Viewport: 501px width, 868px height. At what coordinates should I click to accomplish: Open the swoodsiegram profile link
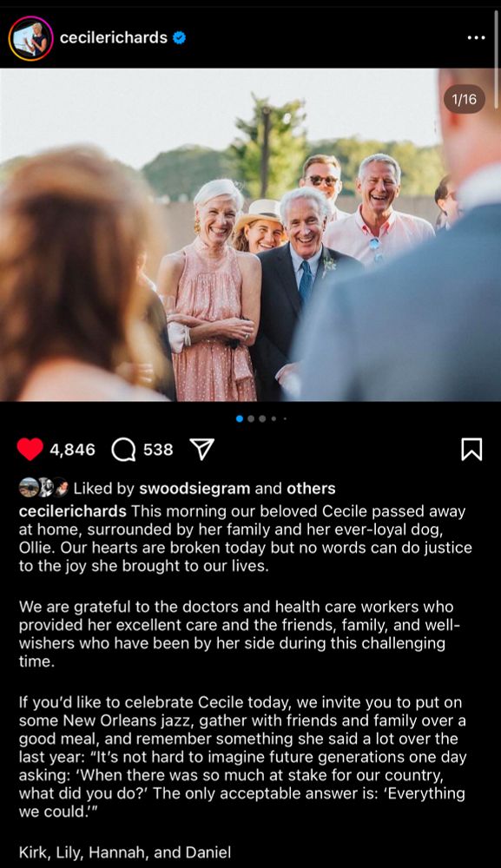(194, 488)
